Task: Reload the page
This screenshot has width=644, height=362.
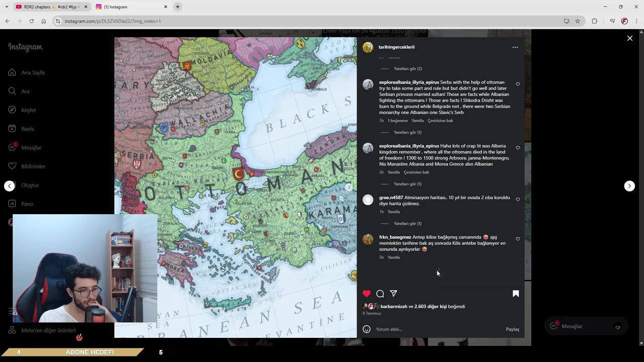Action: (31, 21)
